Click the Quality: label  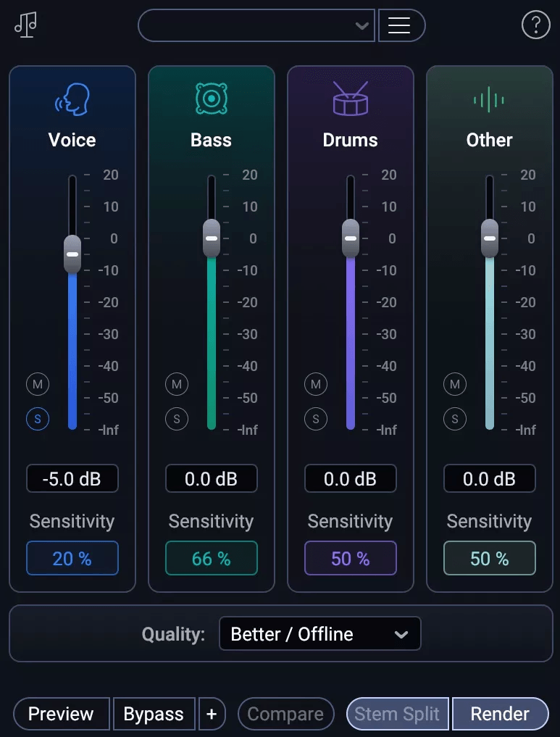click(x=173, y=634)
